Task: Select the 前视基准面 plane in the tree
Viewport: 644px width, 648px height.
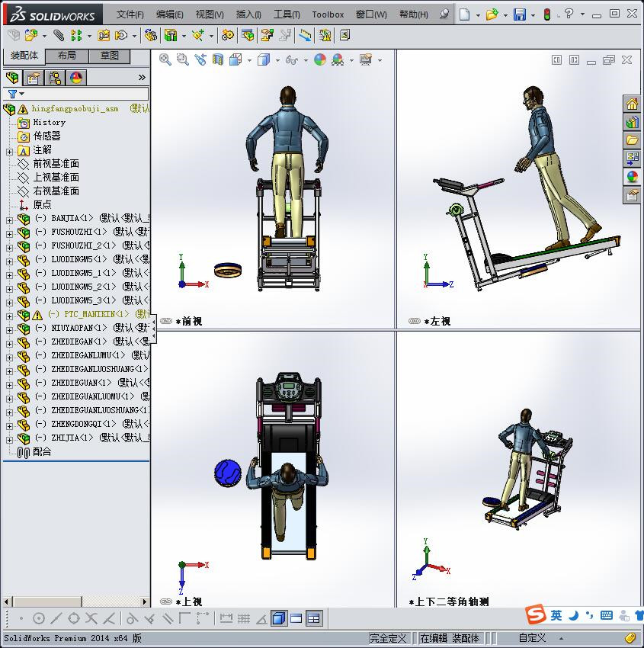Action: tap(56, 164)
